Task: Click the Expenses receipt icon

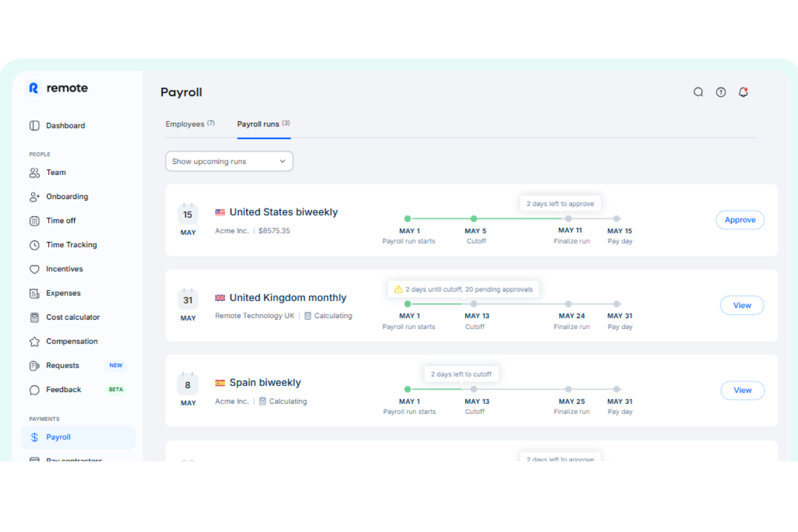Action: pyautogui.click(x=35, y=293)
